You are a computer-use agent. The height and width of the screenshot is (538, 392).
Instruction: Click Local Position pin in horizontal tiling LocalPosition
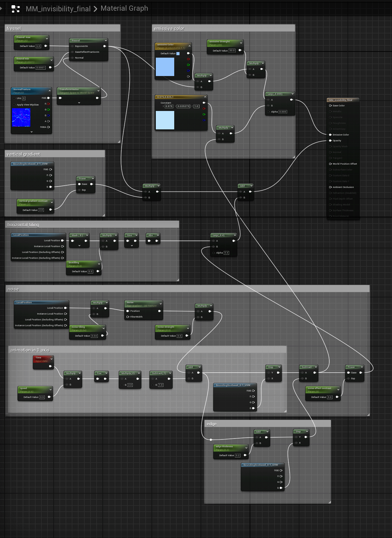coord(62,241)
